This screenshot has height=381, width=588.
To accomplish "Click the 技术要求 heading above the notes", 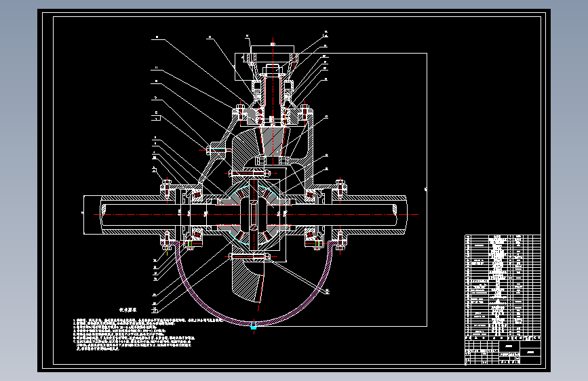I will [x=128, y=310].
